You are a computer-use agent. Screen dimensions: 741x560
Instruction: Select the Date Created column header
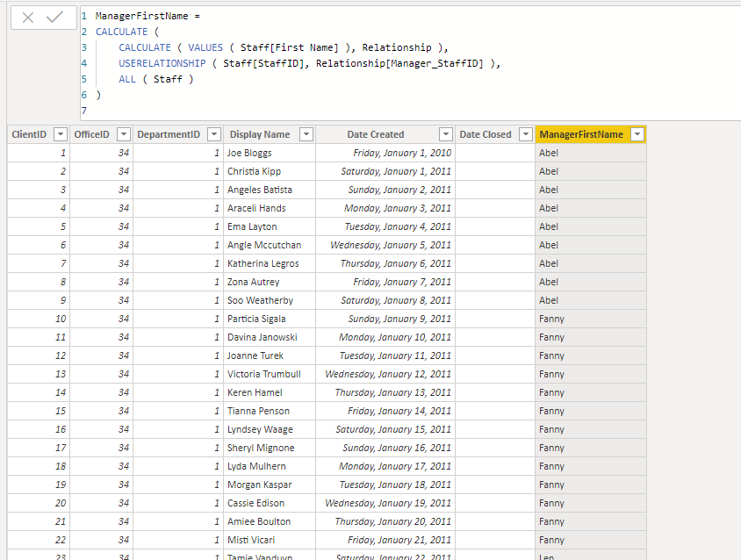[x=376, y=134]
